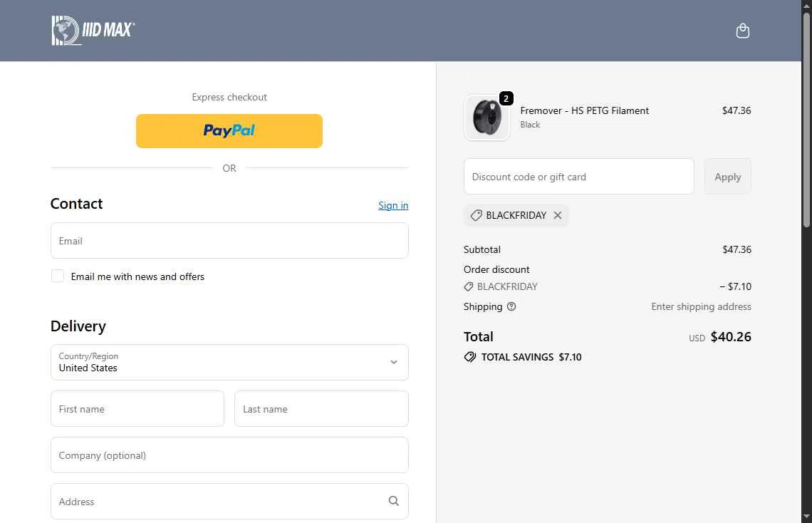Click the Discount code or gift card field
This screenshot has height=523, width=812.
pos(579,177)
